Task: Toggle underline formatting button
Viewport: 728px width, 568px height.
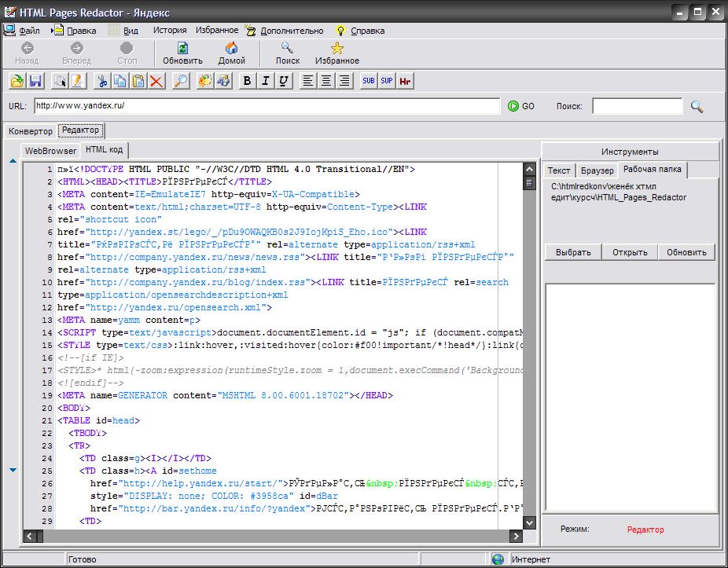Action: tap(284, 81)
